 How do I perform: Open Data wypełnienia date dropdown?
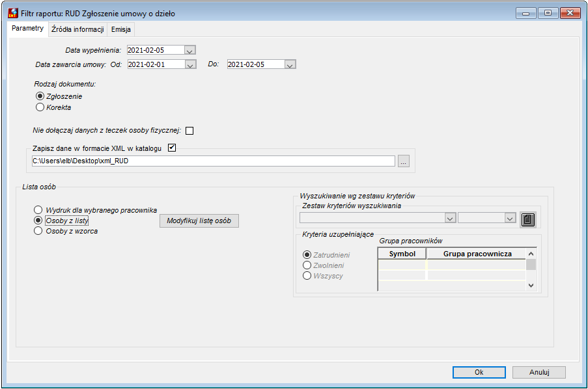tap(189, 50)
